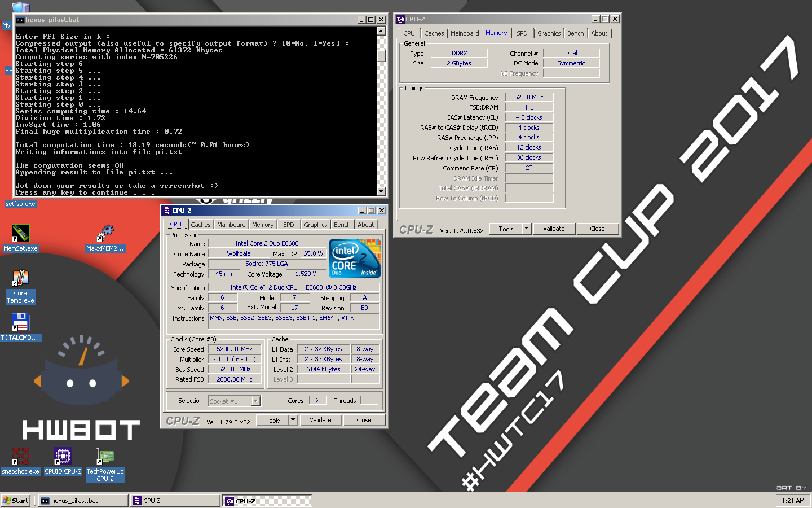
Task: Open About tab in memory CPU-Z window
Action: [599, 33]
